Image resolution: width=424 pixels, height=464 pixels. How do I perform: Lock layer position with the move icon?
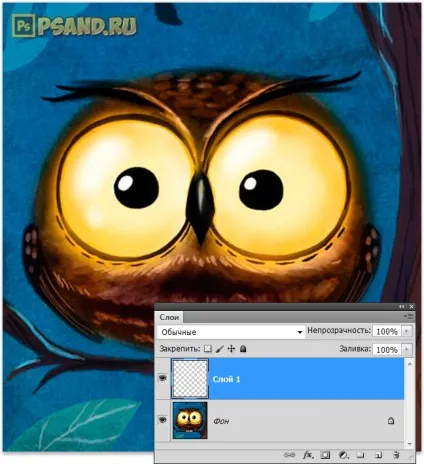[231, 349]
